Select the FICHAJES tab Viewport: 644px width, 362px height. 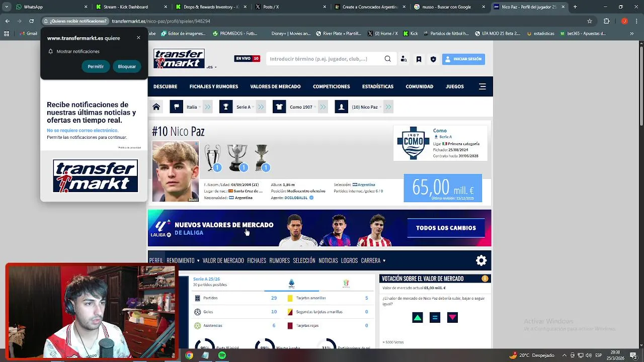coord(257,260)
